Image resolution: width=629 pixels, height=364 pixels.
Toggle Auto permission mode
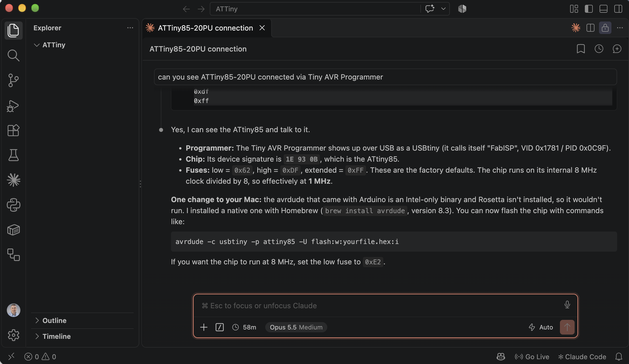point(541,327)
